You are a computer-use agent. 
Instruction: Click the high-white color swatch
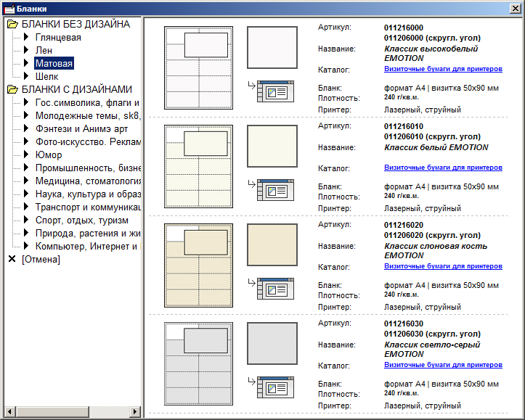pos(272,47)
